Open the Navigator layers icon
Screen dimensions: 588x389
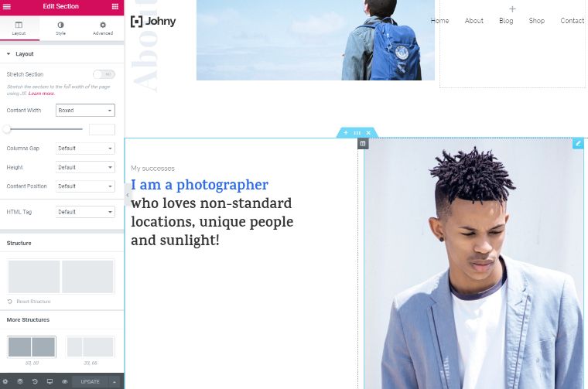pyautogui.click(x=20, y=381)
